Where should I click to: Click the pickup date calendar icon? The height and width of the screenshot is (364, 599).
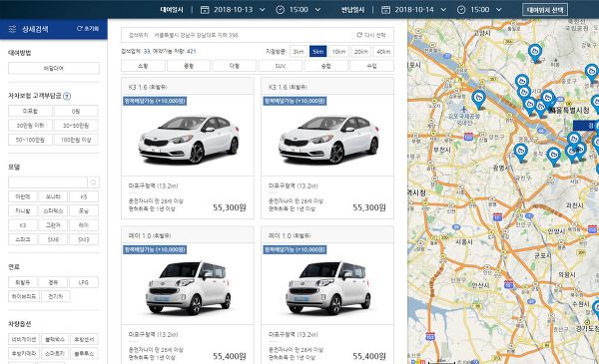point(205,10)
